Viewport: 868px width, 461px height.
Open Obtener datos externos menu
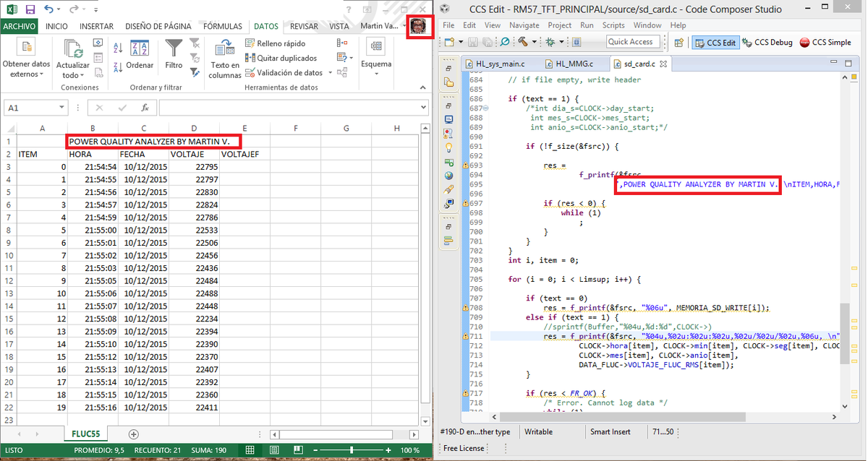tap(27, 59)
